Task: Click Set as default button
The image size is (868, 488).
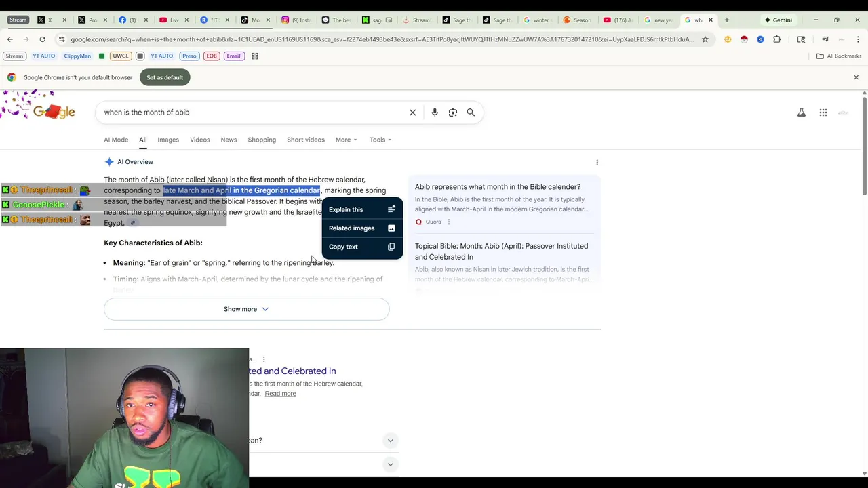Action: pyautogui.click(x=165, y=77)
